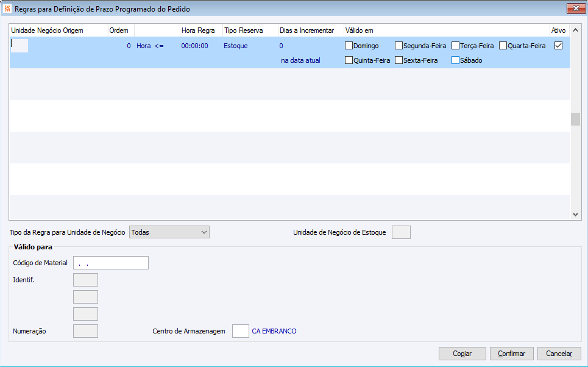The image size is (588, 367).
Task: Click the Ordem value 0 cell
Action: click(x=129, y=46)
